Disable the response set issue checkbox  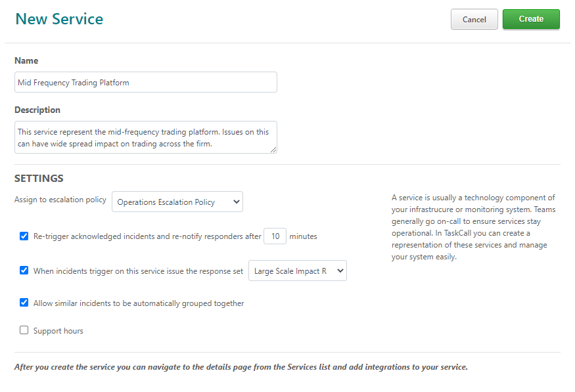[x=24, y=271]
